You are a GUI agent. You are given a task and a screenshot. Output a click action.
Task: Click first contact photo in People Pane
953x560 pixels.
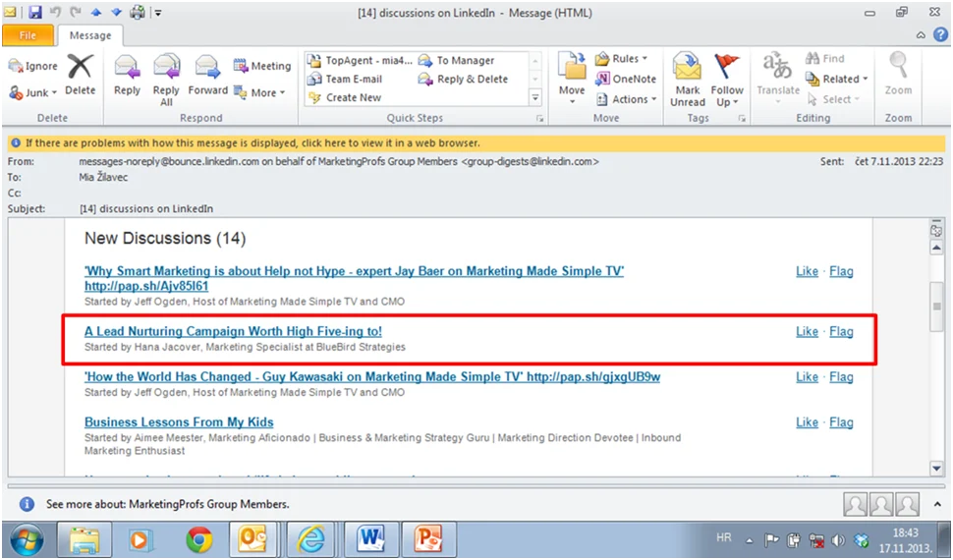[x=855, y=504]
